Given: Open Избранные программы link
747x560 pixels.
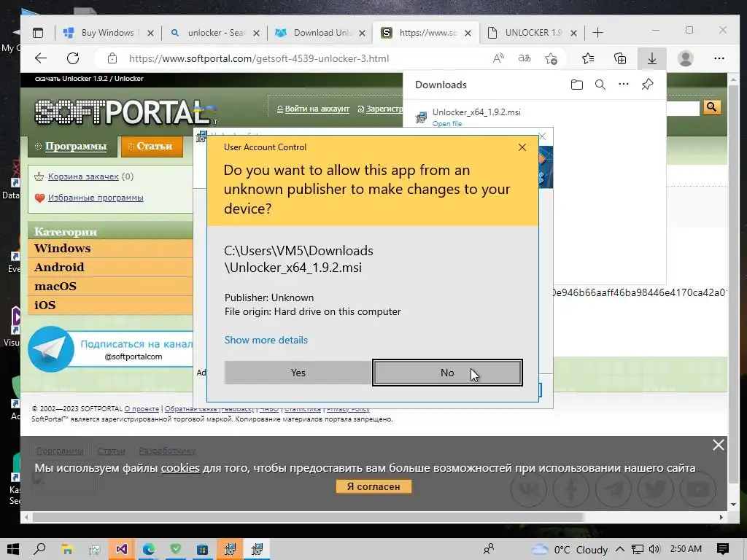Looking at the screenshot, I should [96, 198].
